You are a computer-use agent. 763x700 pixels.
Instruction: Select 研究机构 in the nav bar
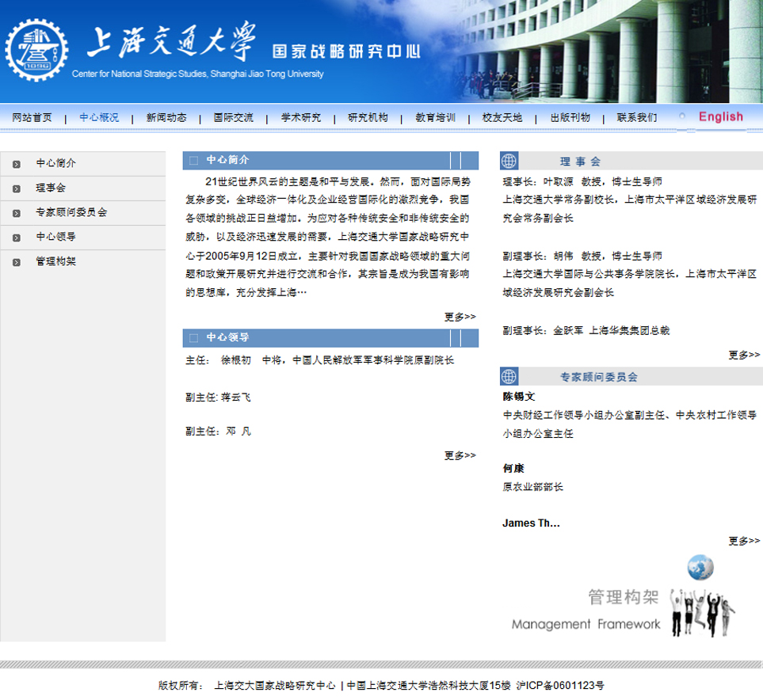[368, 118]
